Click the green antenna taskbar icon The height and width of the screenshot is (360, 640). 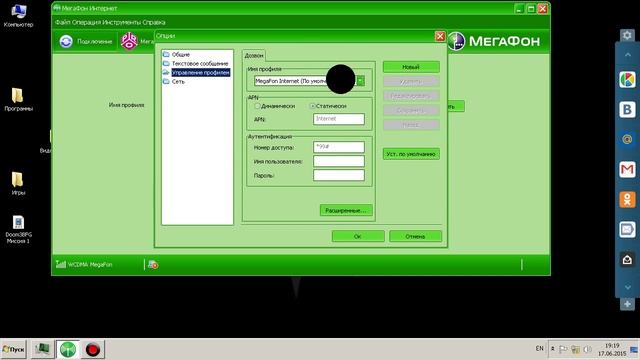[x=68, y=349]
